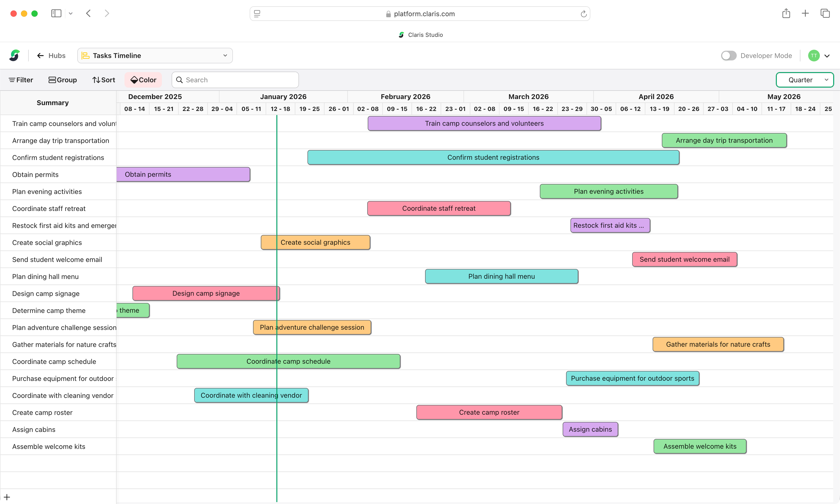
Task: Click the add row plus icon
Action: pos(7,497)
